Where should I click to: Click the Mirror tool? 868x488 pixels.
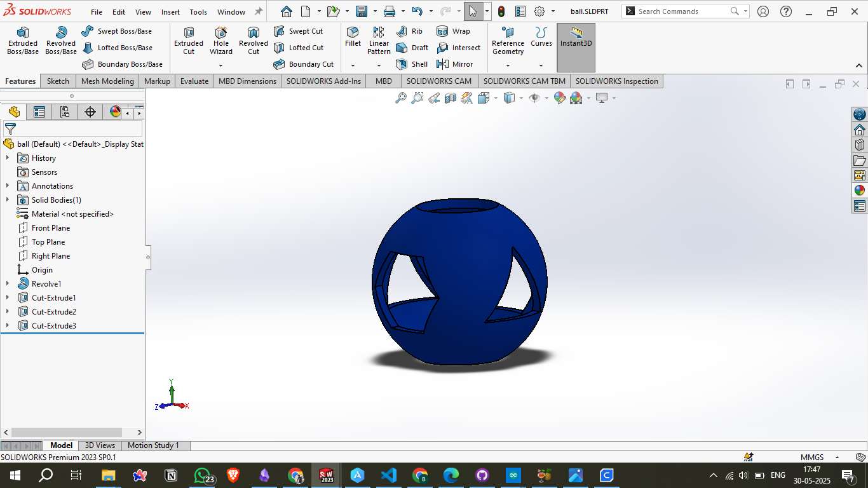point(455,64)
